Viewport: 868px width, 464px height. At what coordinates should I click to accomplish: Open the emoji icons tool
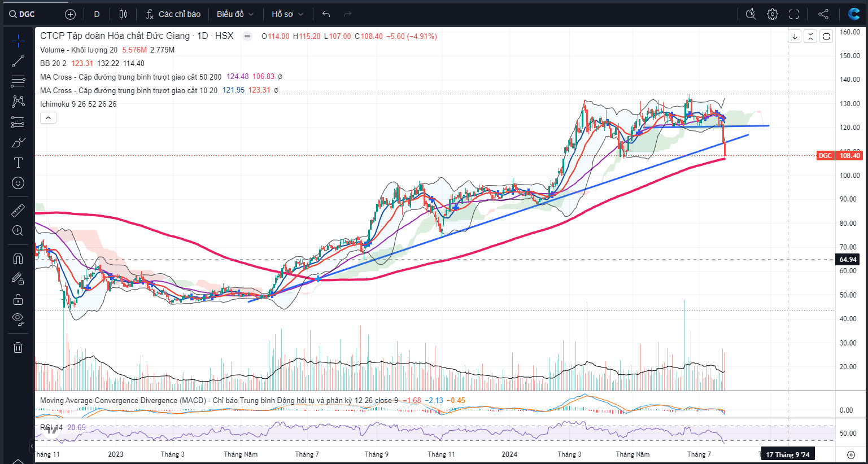tap(18, 183)
